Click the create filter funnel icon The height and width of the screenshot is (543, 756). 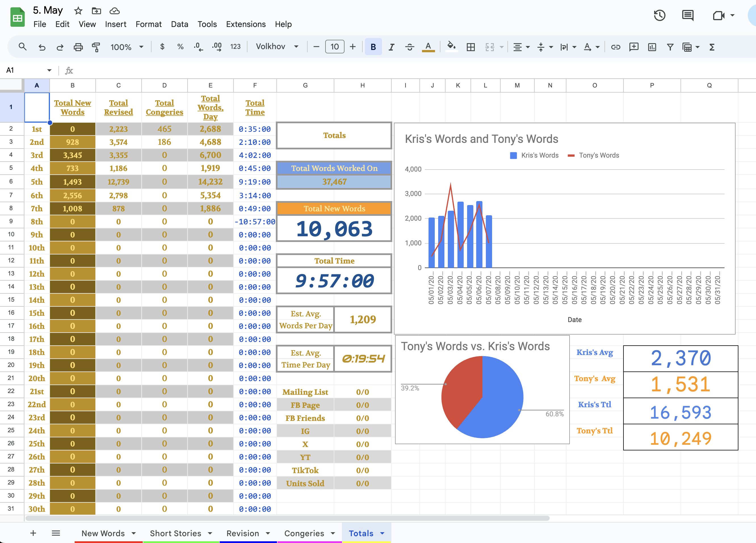[670, 47]
